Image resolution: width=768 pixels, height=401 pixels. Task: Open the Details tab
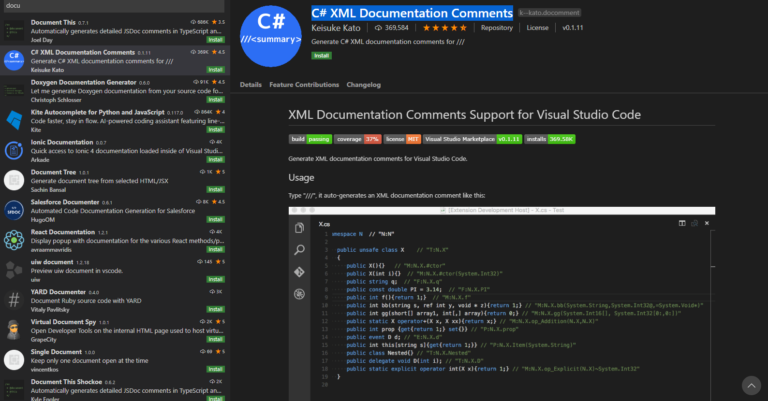(x=250, y=85)
